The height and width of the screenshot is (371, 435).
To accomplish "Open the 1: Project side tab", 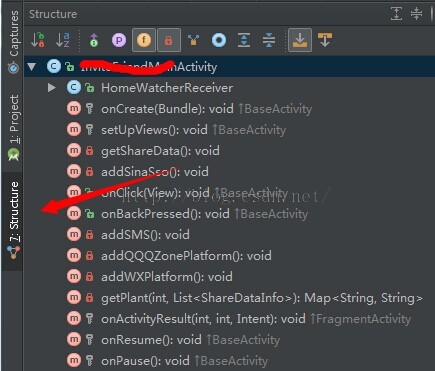I will pyautogui.click(x=13, y=128).
